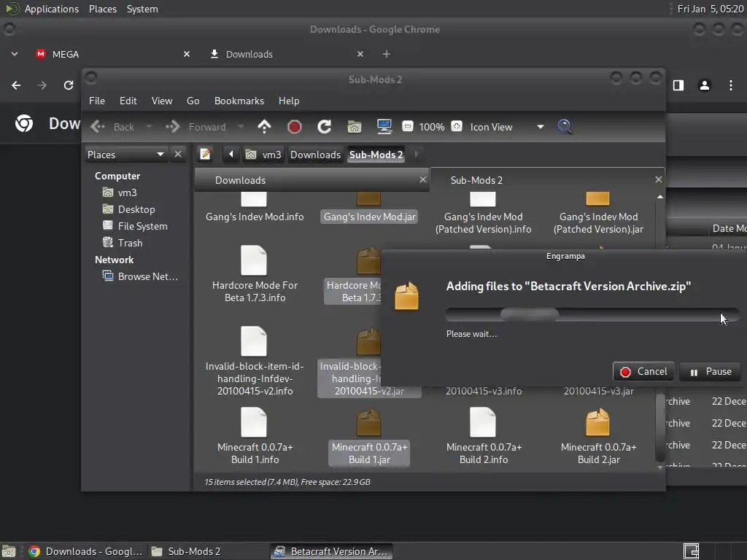Close the MEGA tab in Chrome
The image size is (747, 560).
(x=187, y=54)
